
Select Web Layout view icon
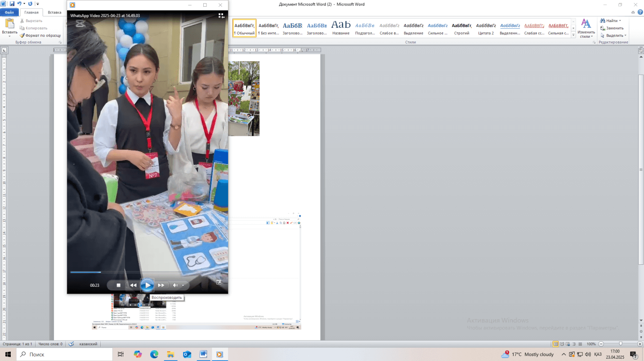tap(568, 344)
